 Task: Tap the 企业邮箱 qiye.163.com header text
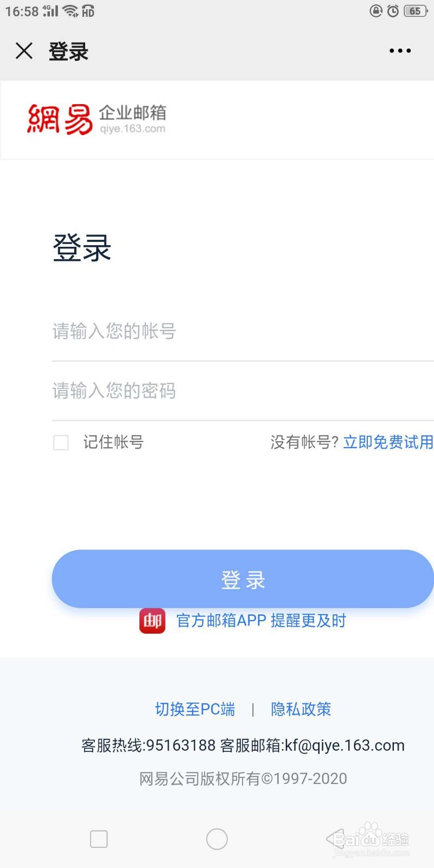coord(132,119)
